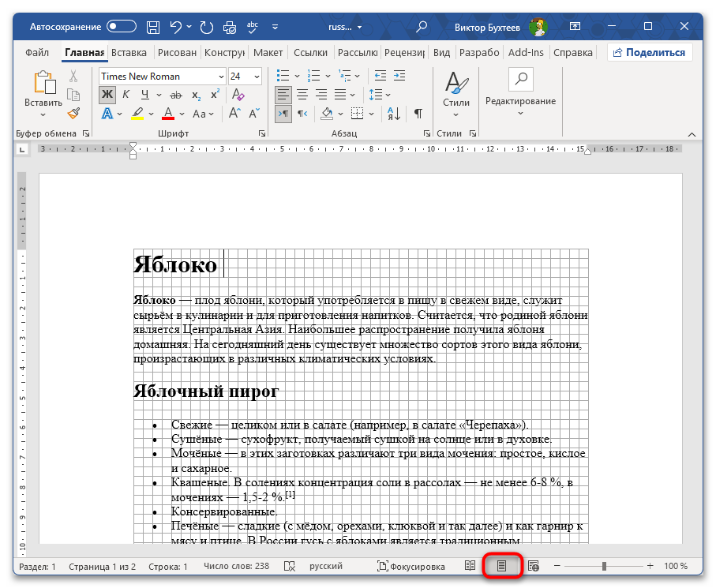Switch to Read Mode view icon

[470, 566]
